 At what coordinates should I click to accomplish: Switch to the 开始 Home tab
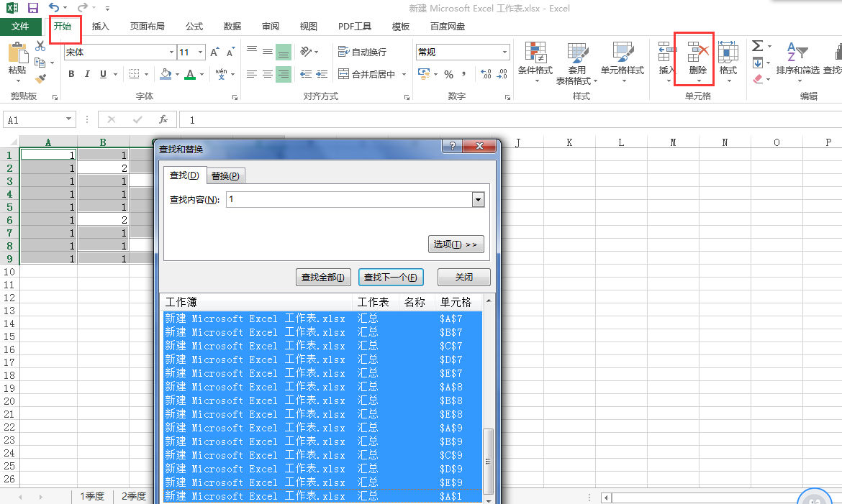(63, 26)
